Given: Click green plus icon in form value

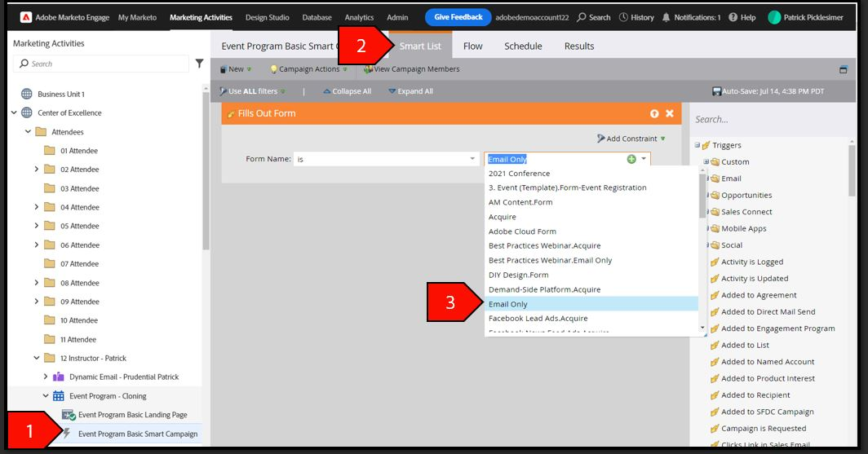Looking at the screenshot, I should pos(631,159).
